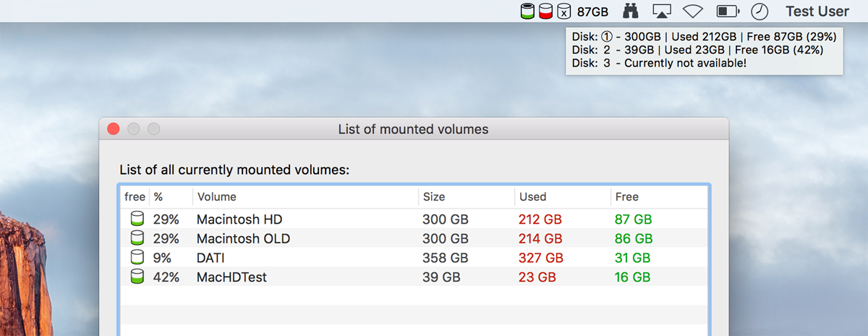The height and width of the screenshot is (336, 868).
Task: Open the Wi-Fi status menu
Action: 693,12
